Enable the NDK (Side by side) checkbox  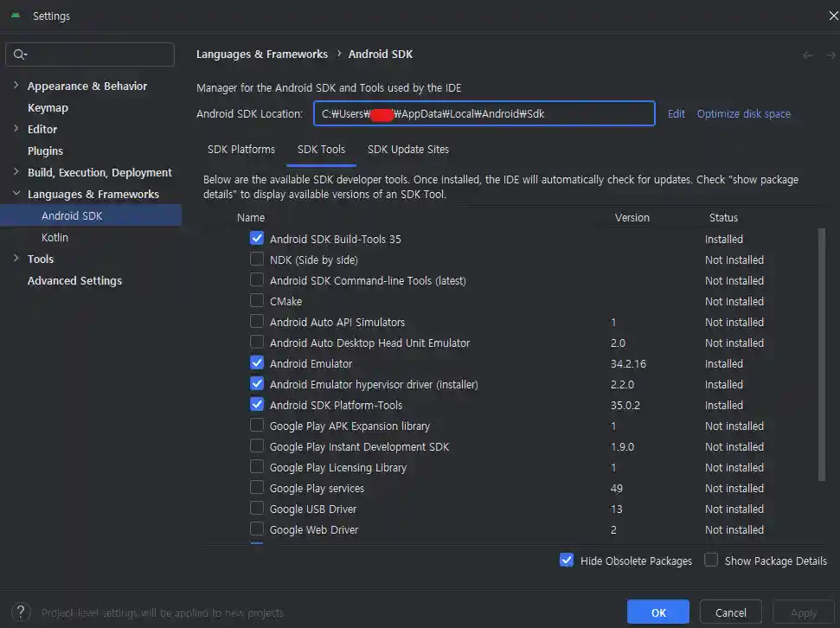coord(257,260)
